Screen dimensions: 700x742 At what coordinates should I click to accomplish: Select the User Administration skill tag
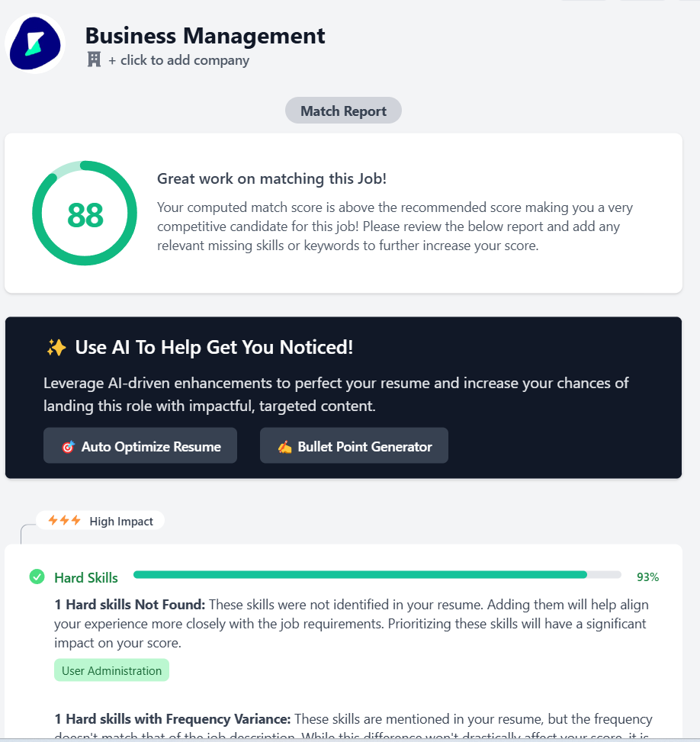click(x=111, y=670)
